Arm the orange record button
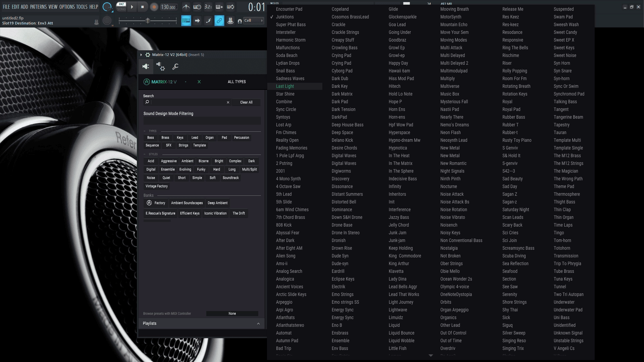 [154, 7]
